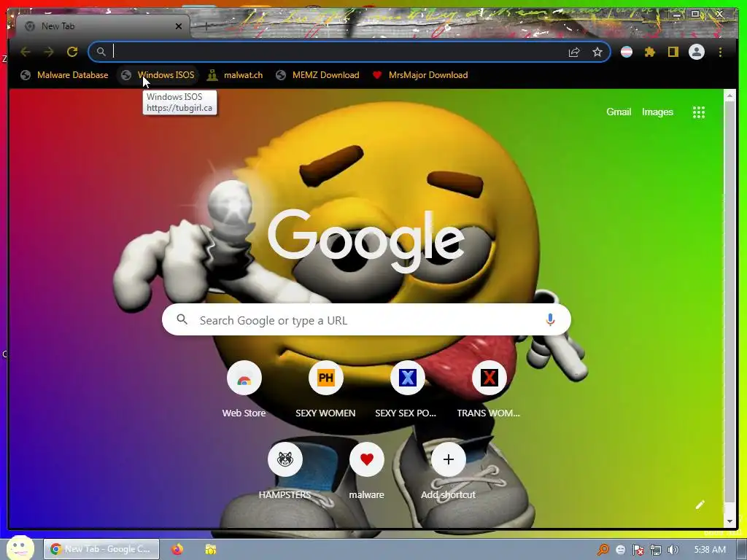Click the face tray icon

click(x=620, y=550)
